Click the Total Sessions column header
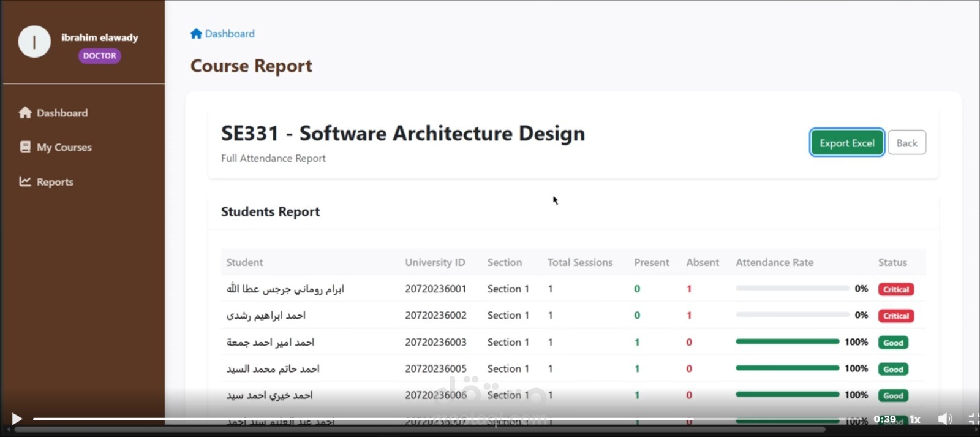The width and height of the screenshot is (980, 437). point(580,262)
